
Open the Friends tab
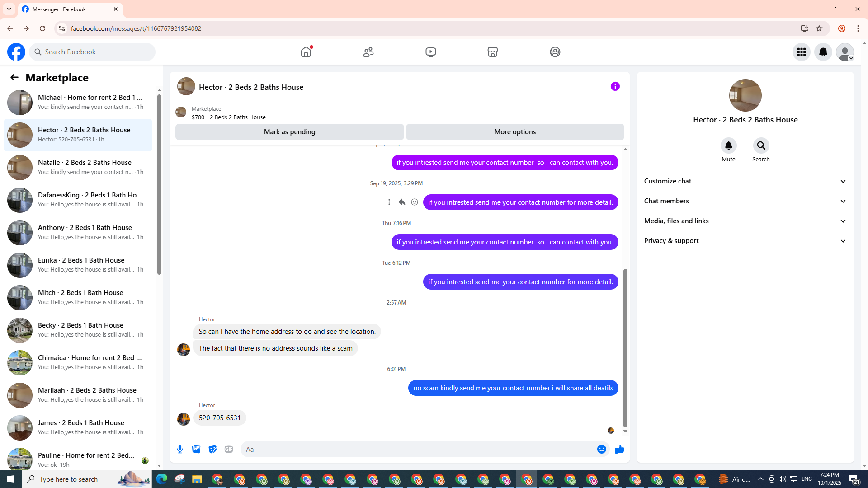pyautogui.click(x=368, y=52)
